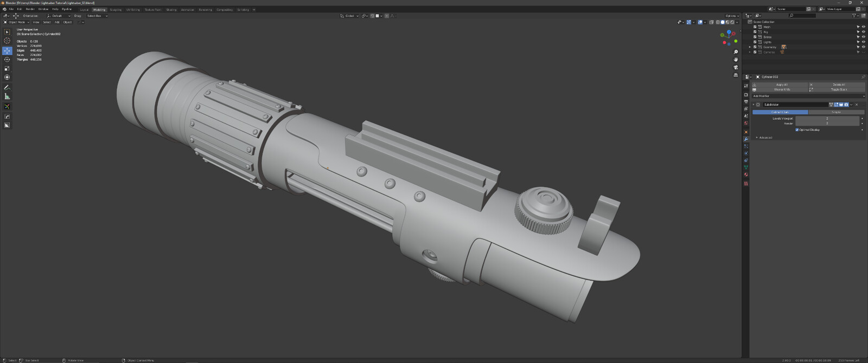Open the Select Box drag dropdown
This screenshot has height=363, width=868.
click(x=97, y=16)
